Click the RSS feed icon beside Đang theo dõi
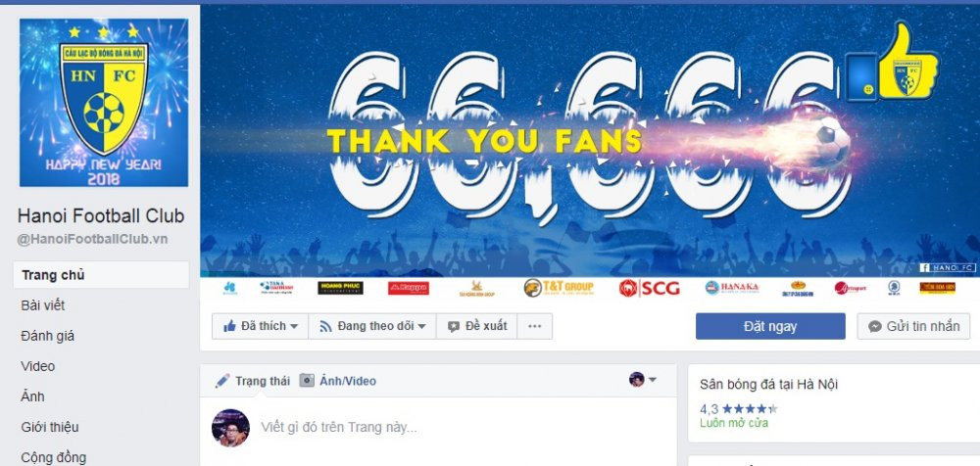The image size is (980, 466). (x=325, y=326)
